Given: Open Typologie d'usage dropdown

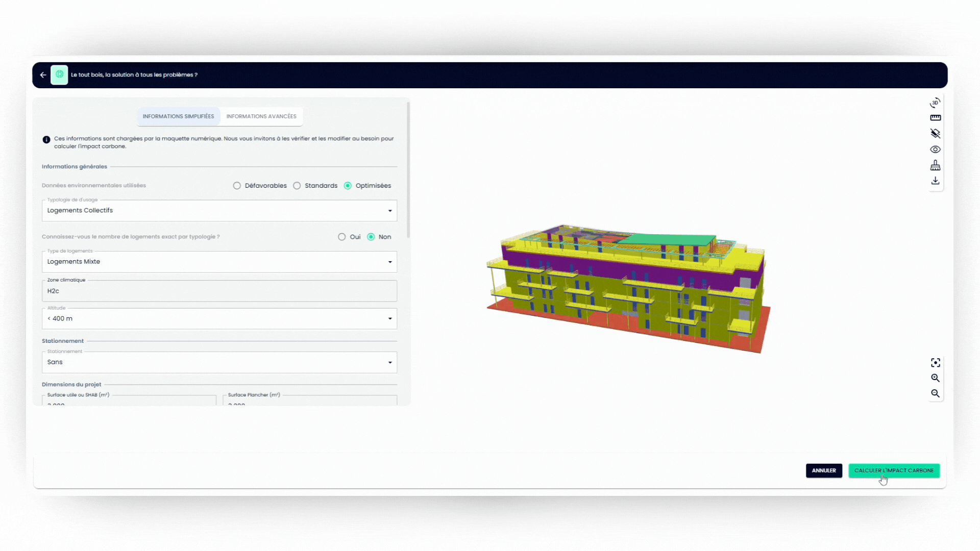Looking at the screenshot, I should (x=219, y=211).
